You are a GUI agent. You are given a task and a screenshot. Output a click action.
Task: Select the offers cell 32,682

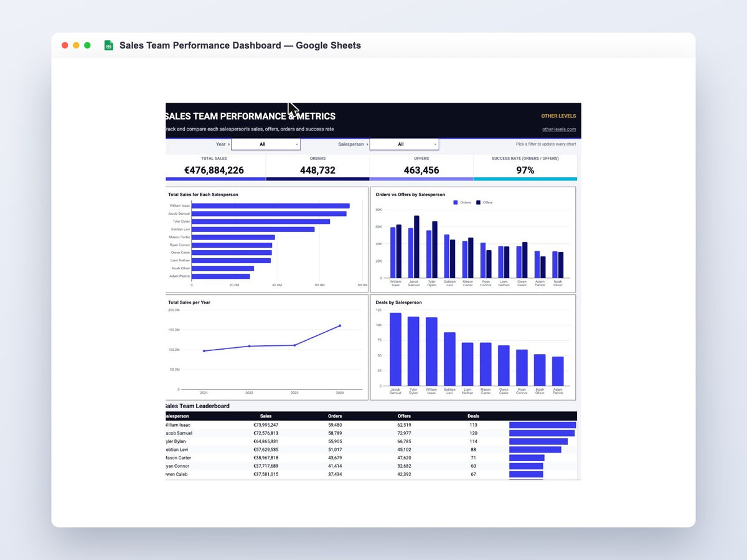[x=404, y=466]
